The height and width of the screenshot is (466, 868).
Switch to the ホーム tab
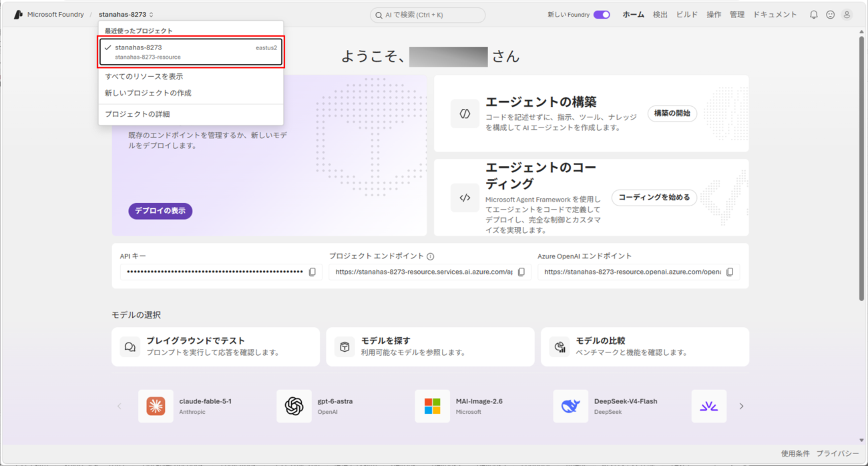[634, 15]
